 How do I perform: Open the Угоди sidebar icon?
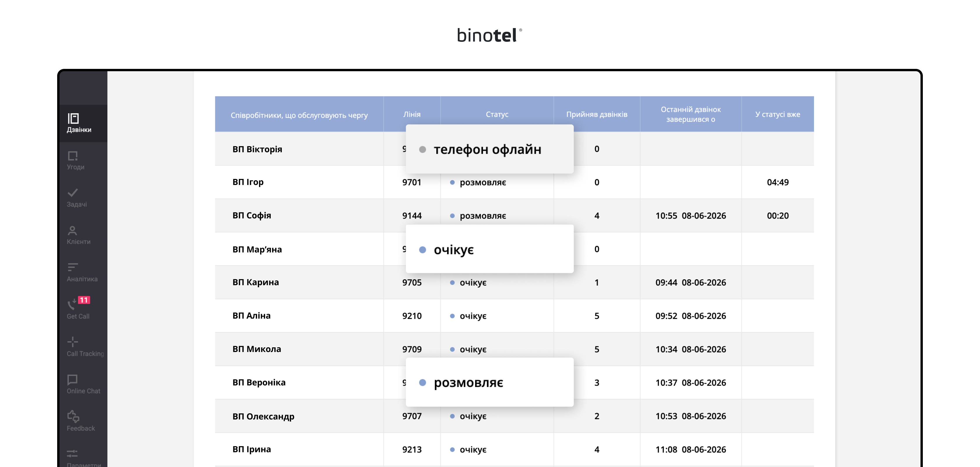coord(73,156)
